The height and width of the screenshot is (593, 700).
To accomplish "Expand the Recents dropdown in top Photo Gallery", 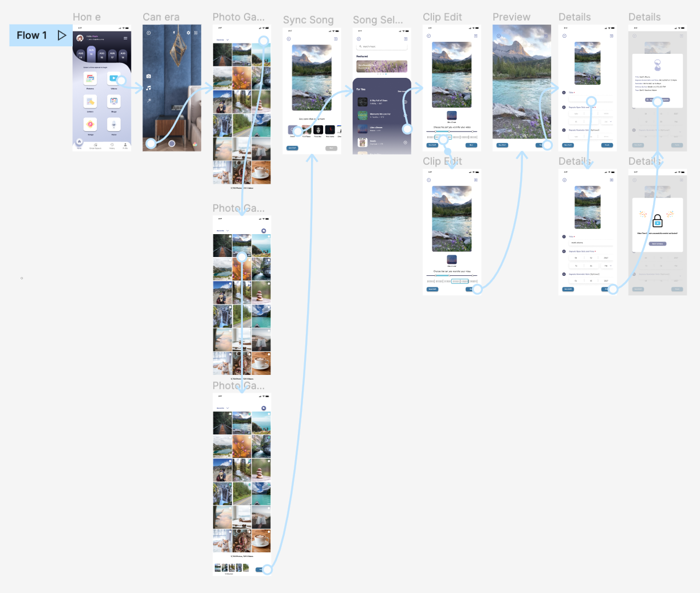I will 222,39.
